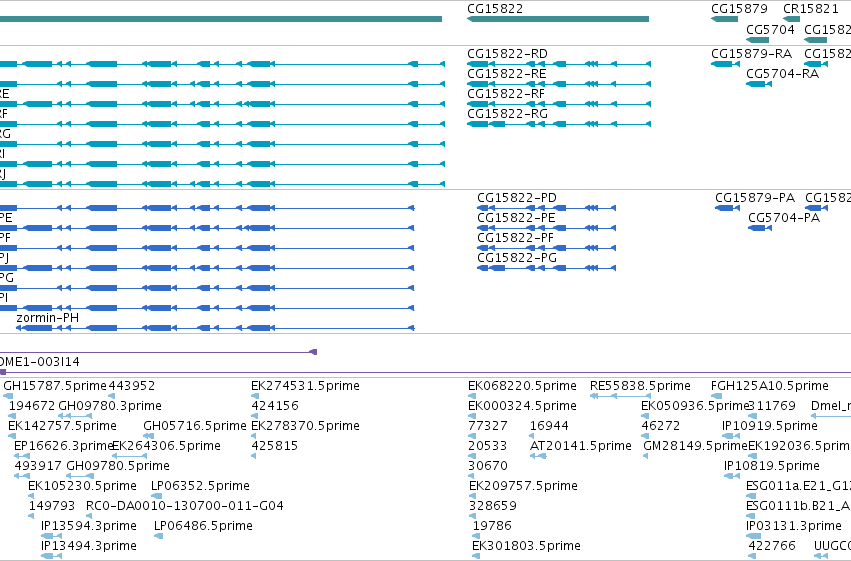Click EK209757.5prime EST

coord(472,496)
